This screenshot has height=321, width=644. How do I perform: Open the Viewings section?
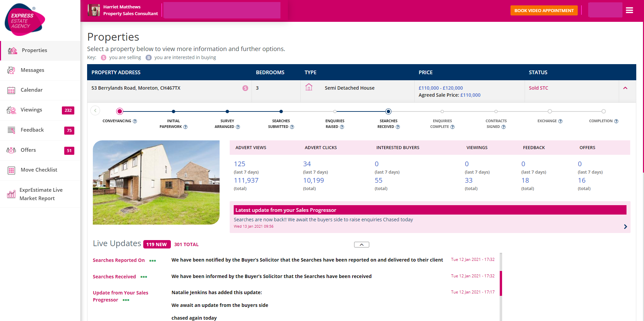coord(40,110)
